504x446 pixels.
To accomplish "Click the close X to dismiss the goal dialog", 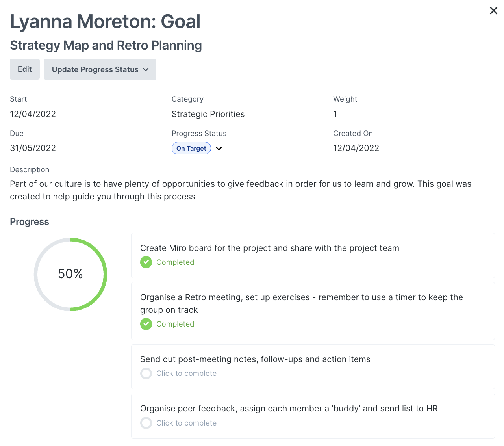I will click(493, 11).
